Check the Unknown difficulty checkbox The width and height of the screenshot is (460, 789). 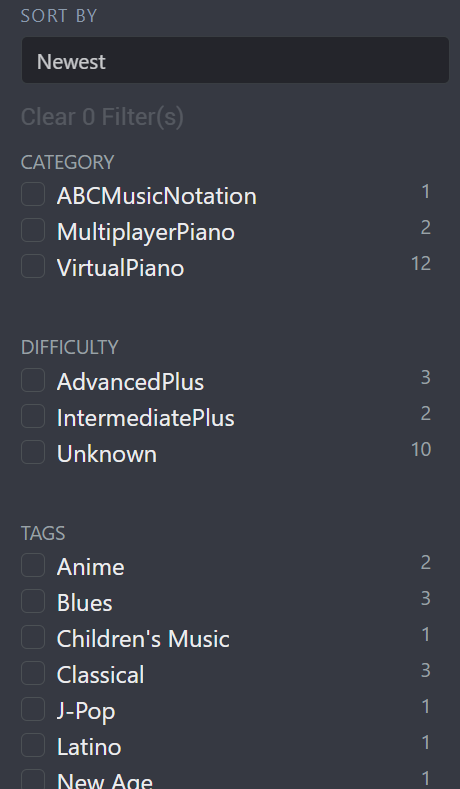tap(33, 452)
